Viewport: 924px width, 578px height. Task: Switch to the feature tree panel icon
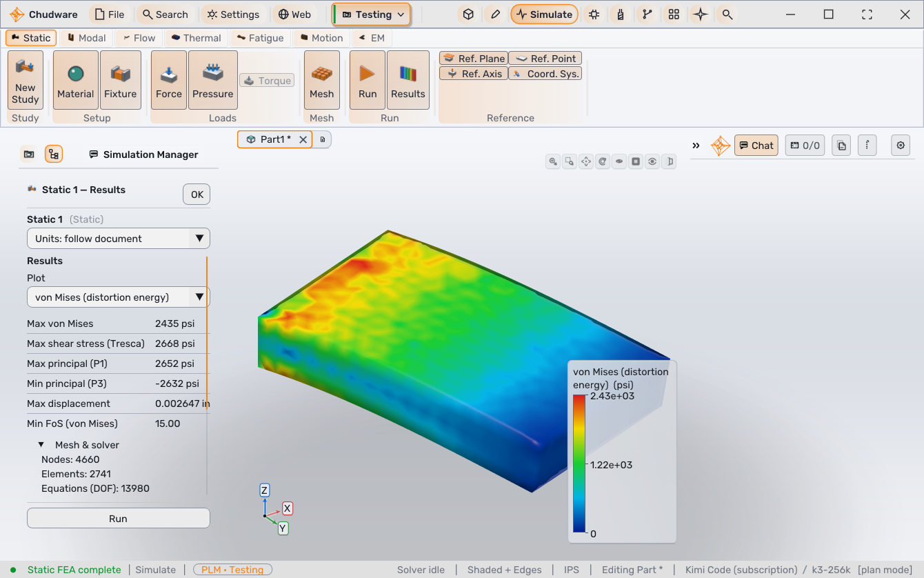pyautogui.click(x=54, y=154)
